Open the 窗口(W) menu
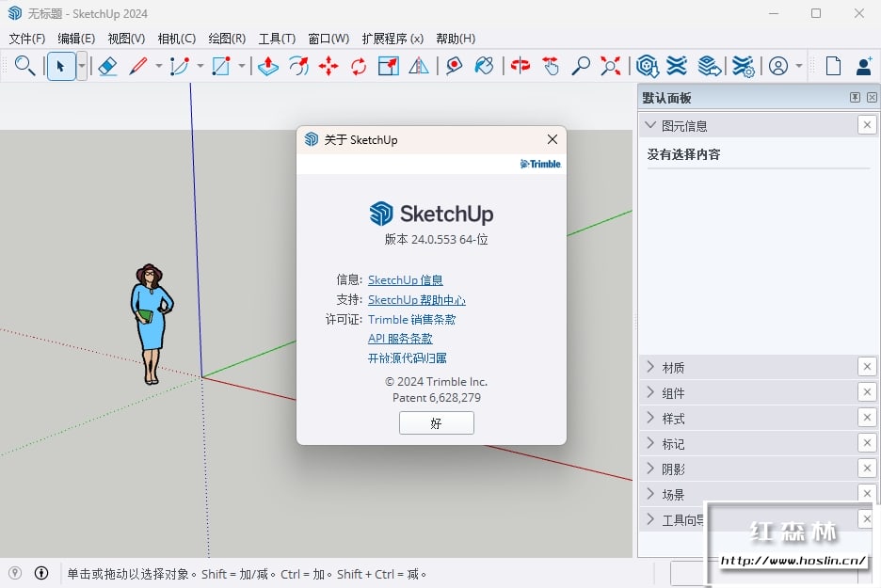The width and height of the screenshot is (881, 588). [x=328, y=39]
